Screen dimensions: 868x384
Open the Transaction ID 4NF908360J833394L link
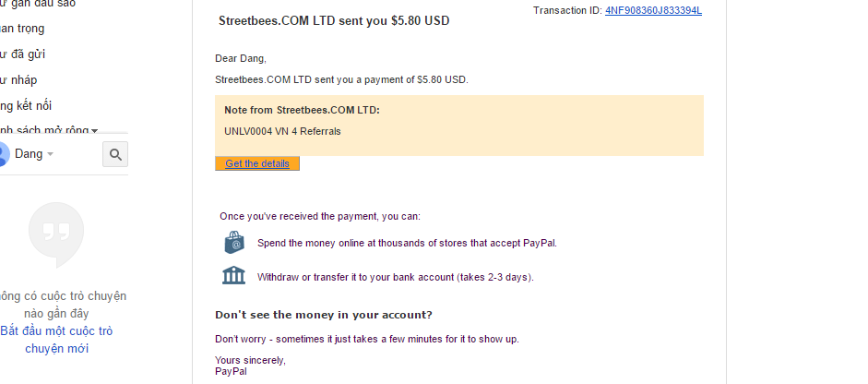653,10
